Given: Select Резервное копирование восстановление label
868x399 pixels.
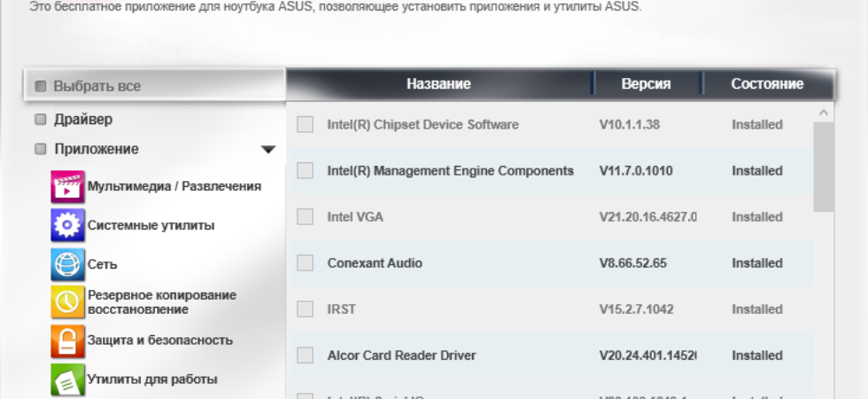Looking at the screenshot, I should [161, 302].
